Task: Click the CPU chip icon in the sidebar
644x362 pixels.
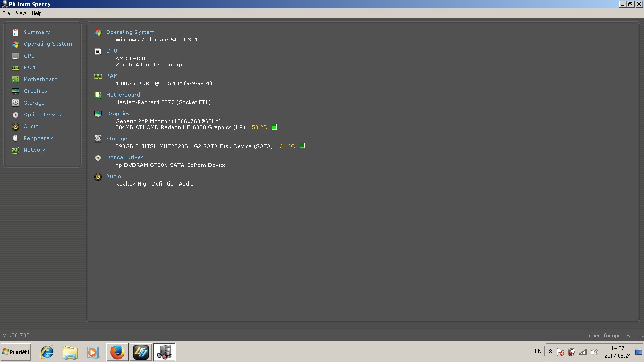Action: [x=16, y=56]
